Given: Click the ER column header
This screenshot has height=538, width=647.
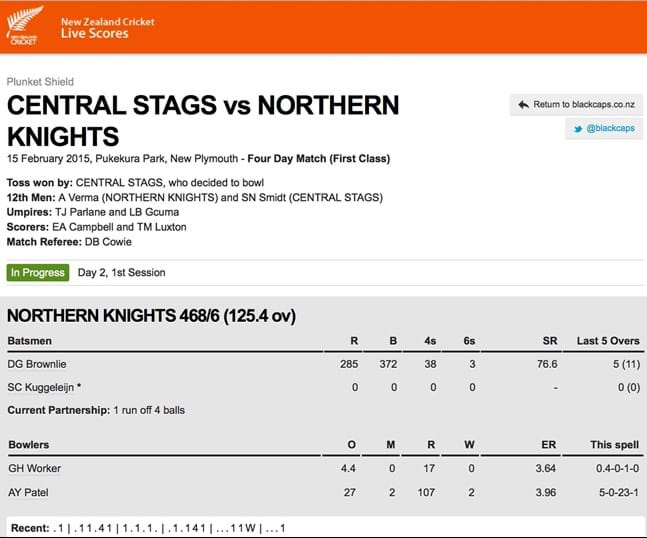Looking at the screenshot, I should [549, 445].
